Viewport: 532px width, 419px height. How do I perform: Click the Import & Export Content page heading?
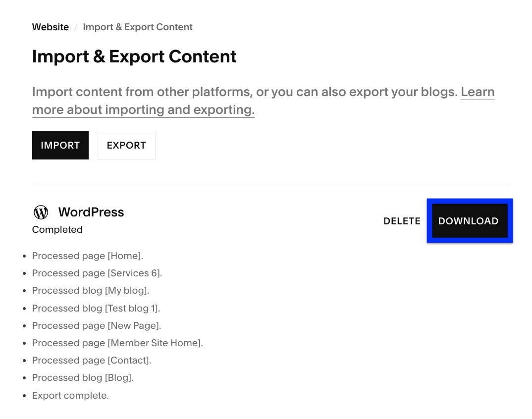(134, 56)
